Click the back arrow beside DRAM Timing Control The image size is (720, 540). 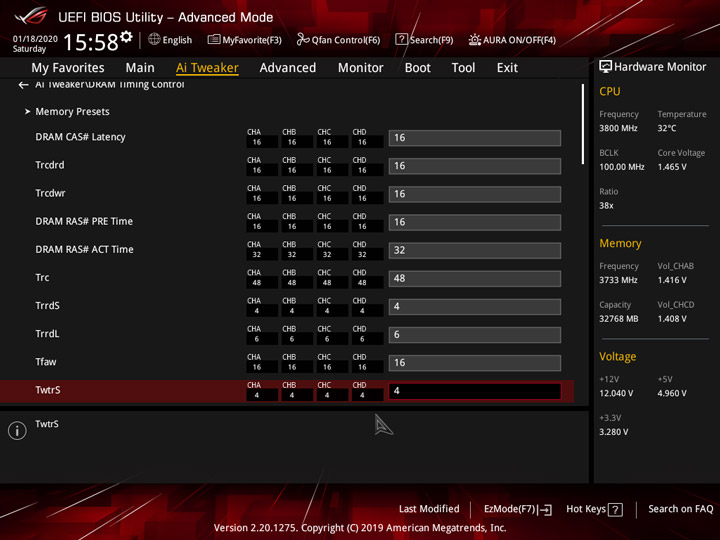coord(23,85)
